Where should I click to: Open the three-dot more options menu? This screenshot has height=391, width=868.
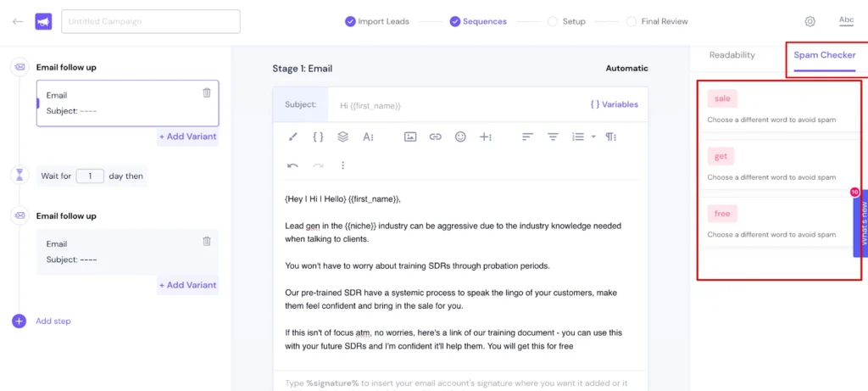point(343,165)
